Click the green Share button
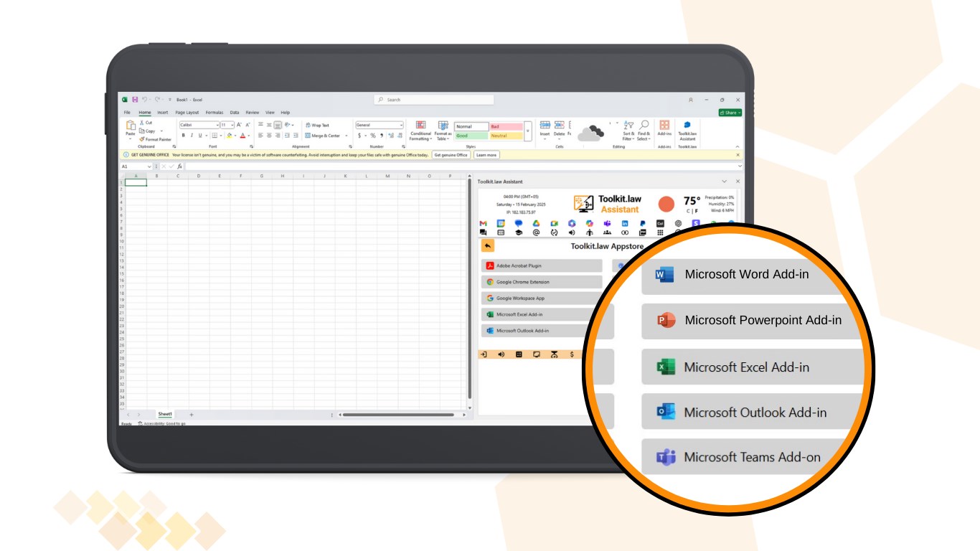Viewport: 980px width, 551px height. coord(730,113)
